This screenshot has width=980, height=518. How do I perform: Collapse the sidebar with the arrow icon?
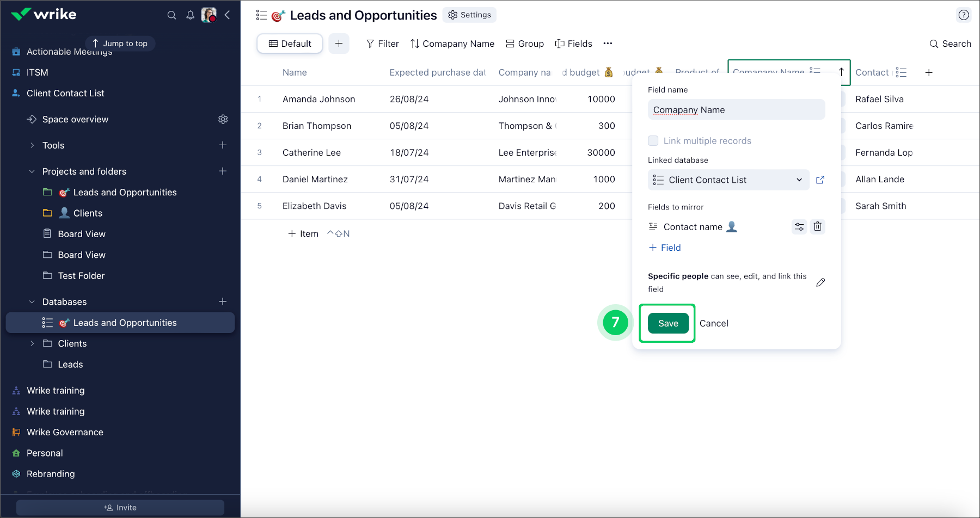[x=228, y=15]
